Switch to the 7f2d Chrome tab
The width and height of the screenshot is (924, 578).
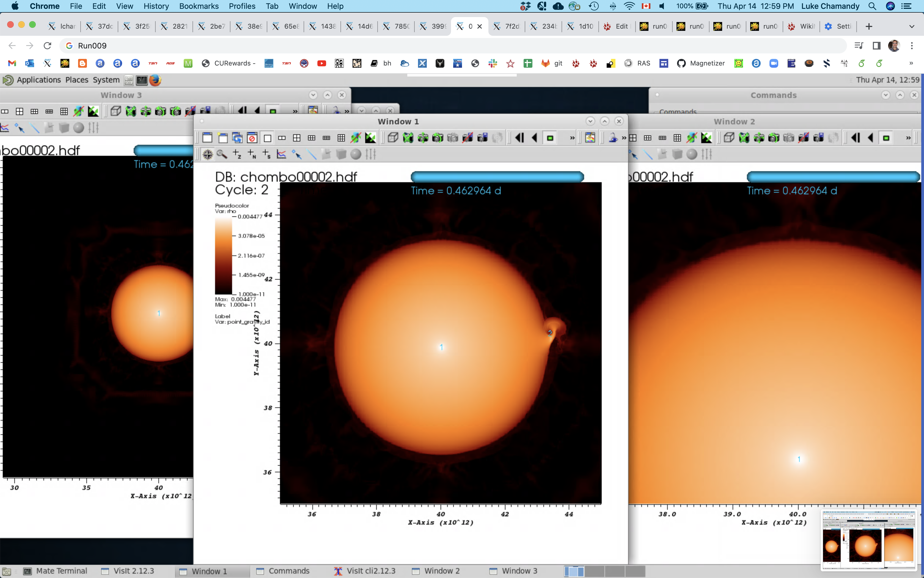pos(506,26)
